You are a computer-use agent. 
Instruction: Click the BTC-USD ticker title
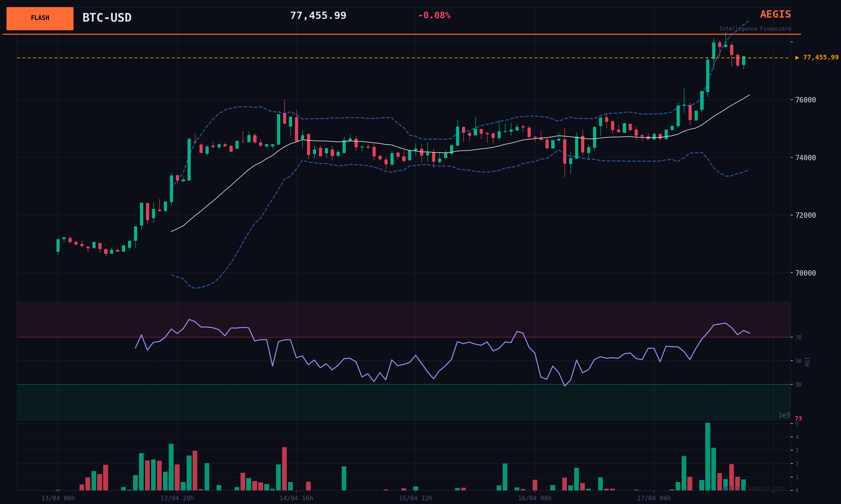coord(107,18)
